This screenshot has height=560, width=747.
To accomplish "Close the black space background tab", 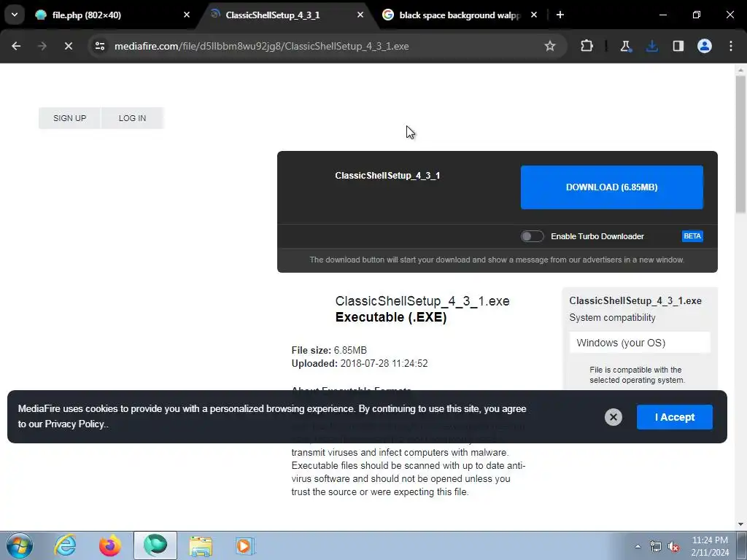I will pos(534,15).
